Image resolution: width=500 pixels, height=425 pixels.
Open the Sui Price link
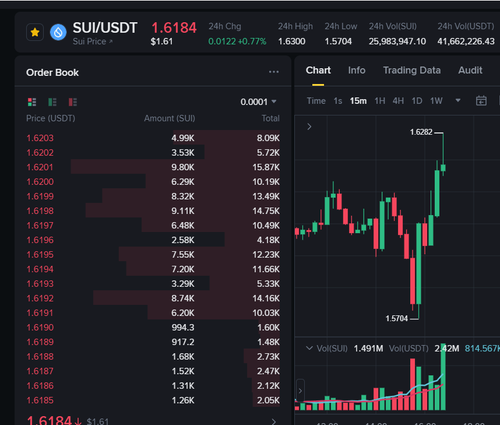pyautogui.click(x=93, y=41)
